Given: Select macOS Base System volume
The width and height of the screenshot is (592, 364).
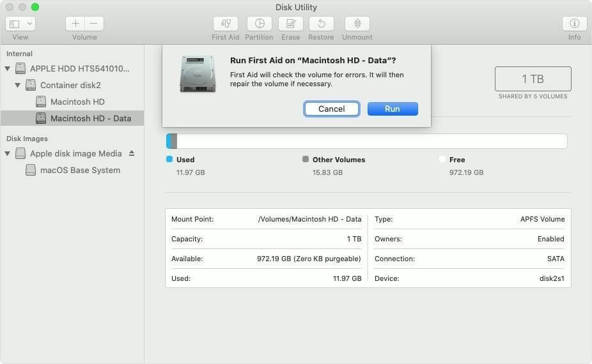Looking at the screenshot, I should point(80,171).
